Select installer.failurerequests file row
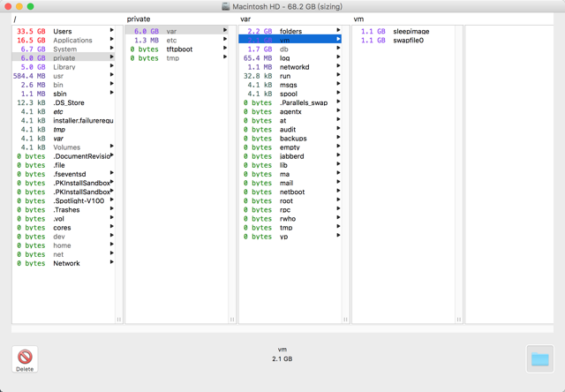565x392 pixels. point(64,120)
